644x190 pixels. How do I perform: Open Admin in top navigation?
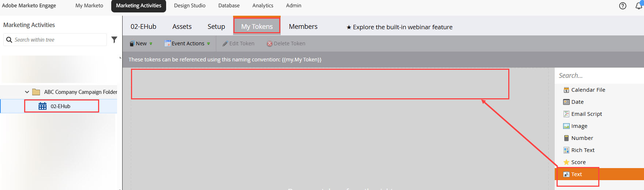(294, 5)
